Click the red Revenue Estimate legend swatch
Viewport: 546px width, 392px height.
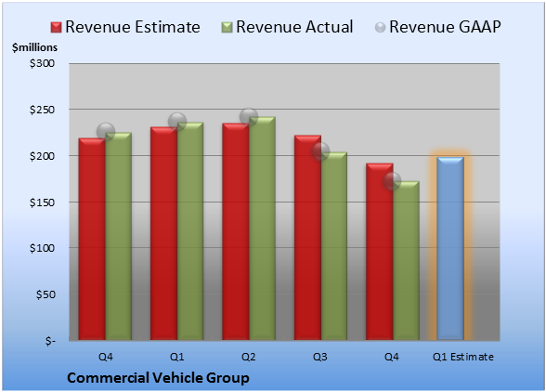click(56, 28)
